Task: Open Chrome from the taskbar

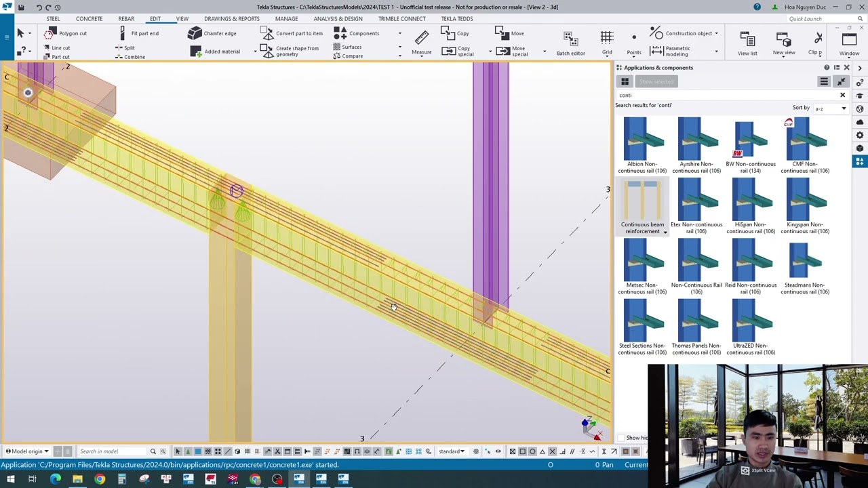Action: click(100, 479)
